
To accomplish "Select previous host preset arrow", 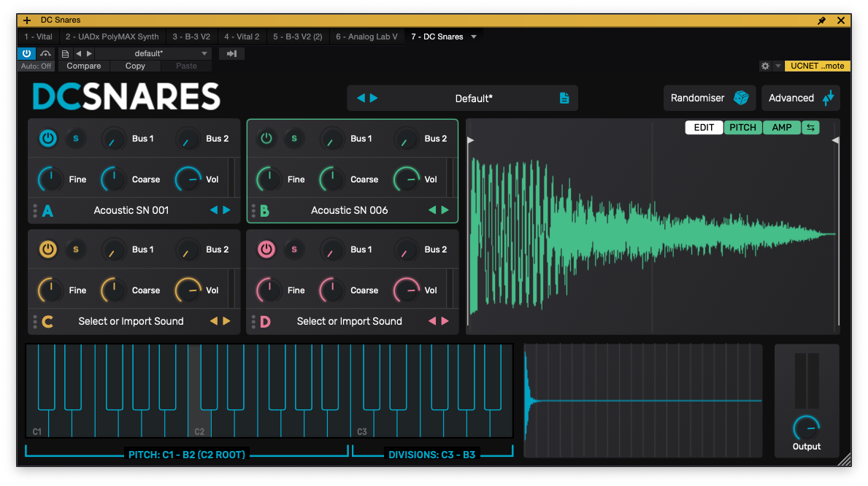I will pos(79,54).
